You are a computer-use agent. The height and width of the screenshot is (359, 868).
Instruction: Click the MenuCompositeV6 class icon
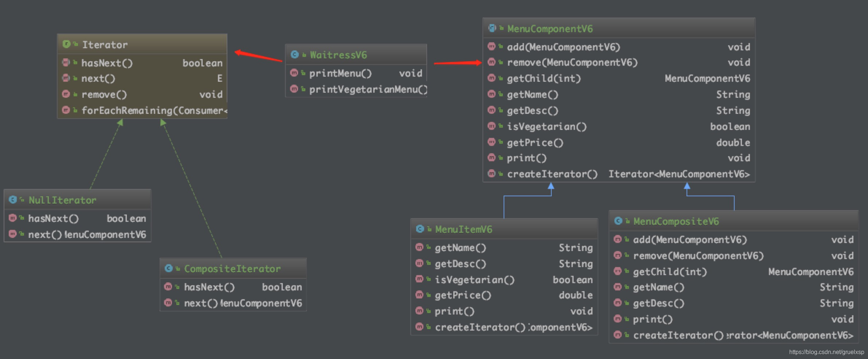[x=618, y=221]
